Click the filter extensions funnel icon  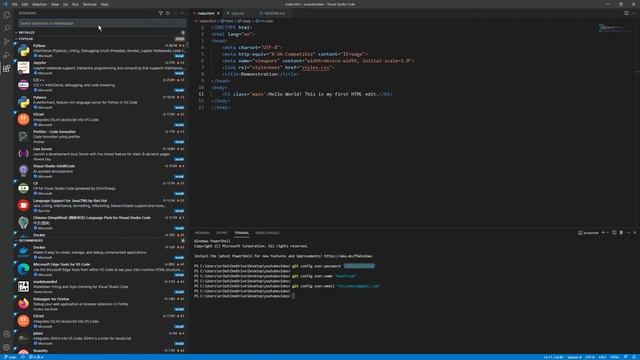coord(160,13)
